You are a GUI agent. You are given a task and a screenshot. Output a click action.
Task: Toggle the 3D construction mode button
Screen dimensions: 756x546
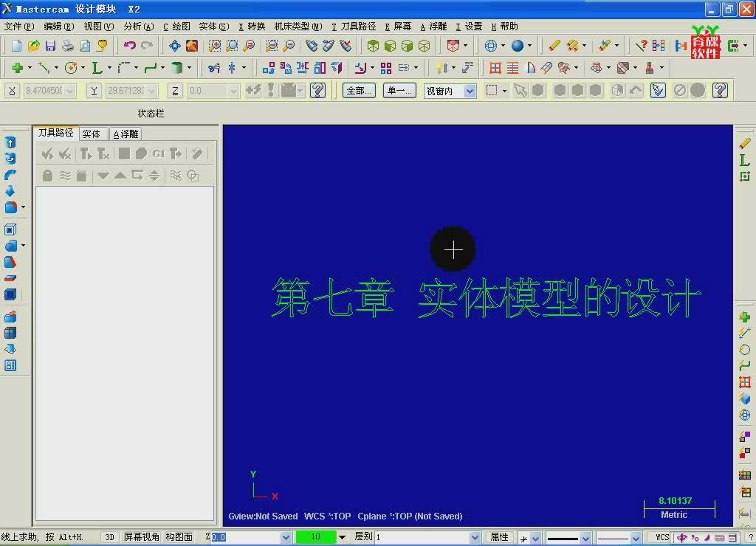(109, 537)
